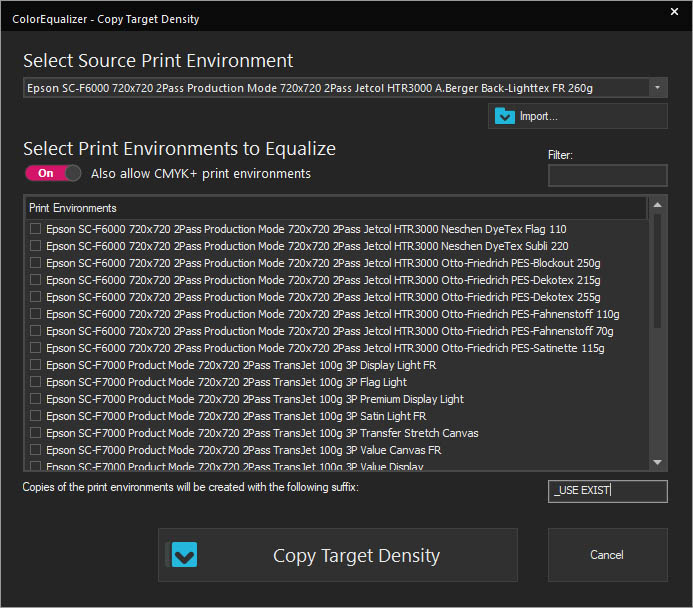Viewport: 693px width, 608px height.
Task: Click the Copy Target Density button
Action: click(338, 555)
